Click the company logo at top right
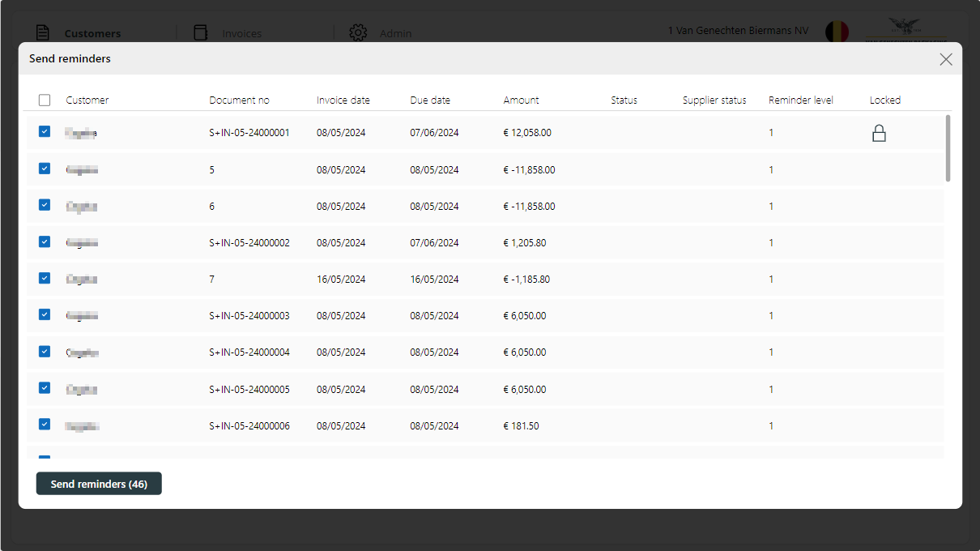The height and width of the screenshot is (551, 980). (905, 30)
